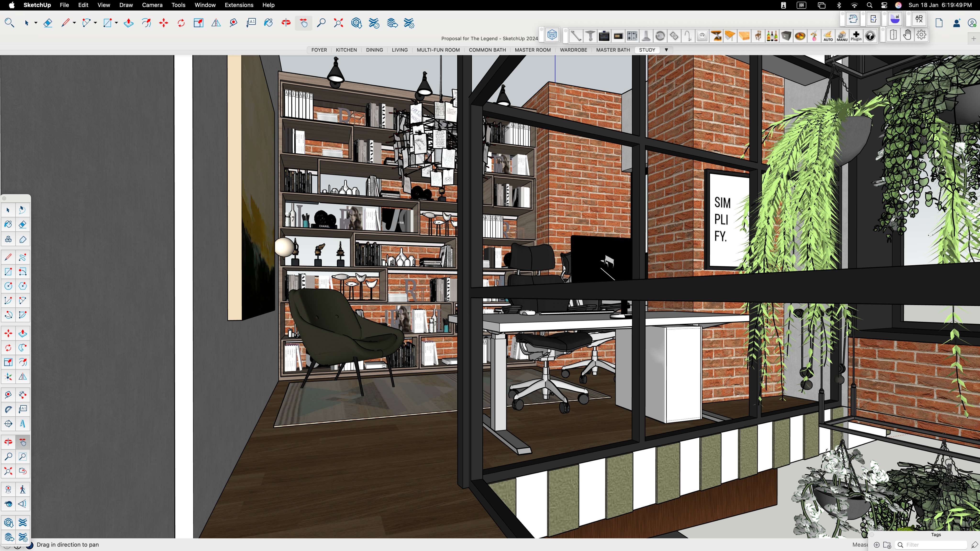
Task: Click the Tape Measure tool in top toolbar
Action: coord(233,23)
